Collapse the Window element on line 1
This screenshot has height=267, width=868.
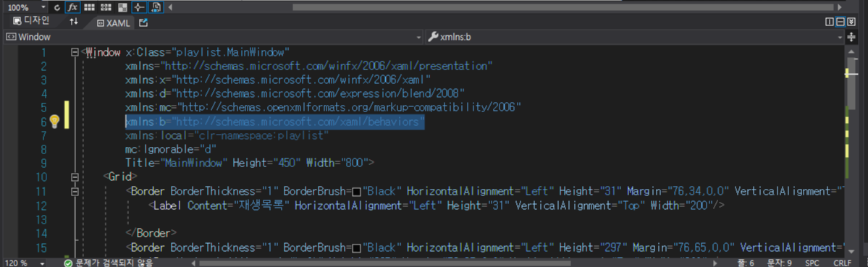(x=75, y=53)
